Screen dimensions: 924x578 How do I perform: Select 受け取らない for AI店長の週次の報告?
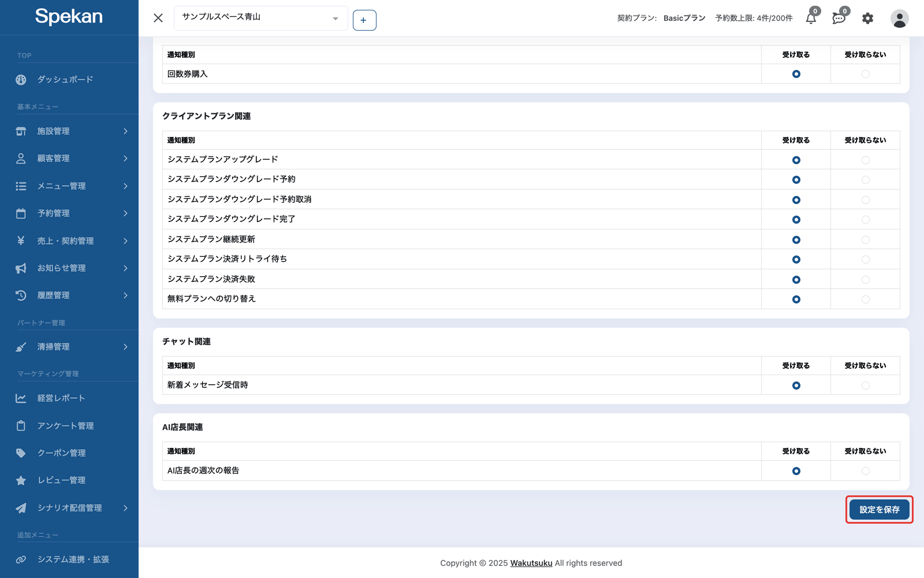[865, 471]
